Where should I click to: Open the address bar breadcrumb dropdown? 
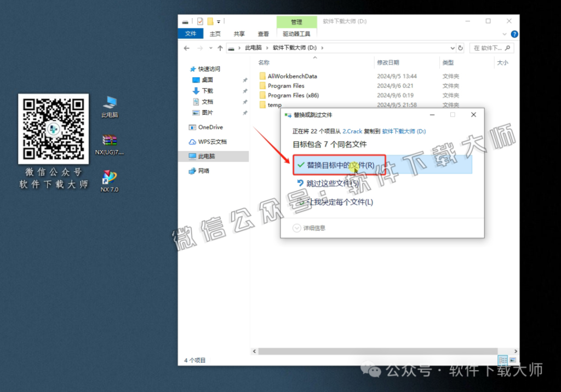click(x=452, y=48)
